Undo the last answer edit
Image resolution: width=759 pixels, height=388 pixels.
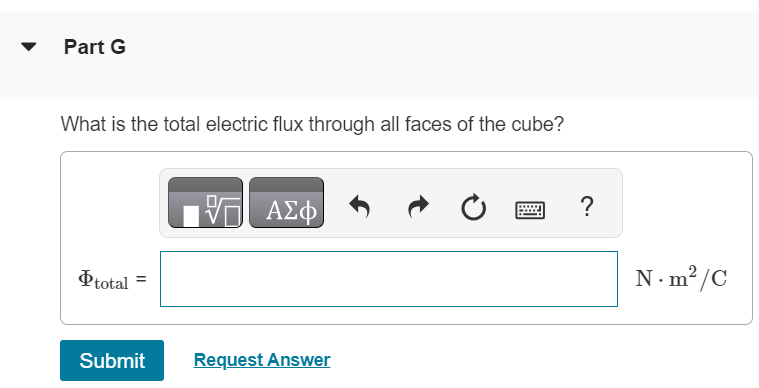(360, 207)
